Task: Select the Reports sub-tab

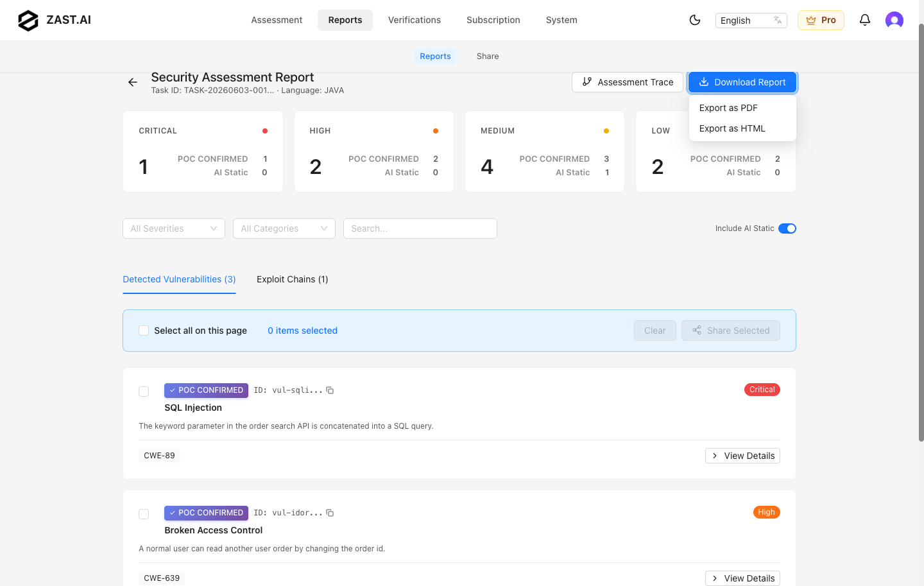Action: (x=435, y=56)
